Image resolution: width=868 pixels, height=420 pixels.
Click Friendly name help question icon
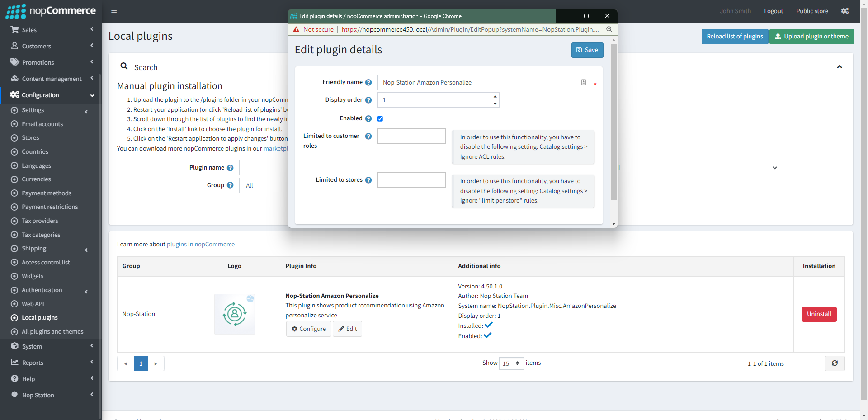(x=368, y=82)
